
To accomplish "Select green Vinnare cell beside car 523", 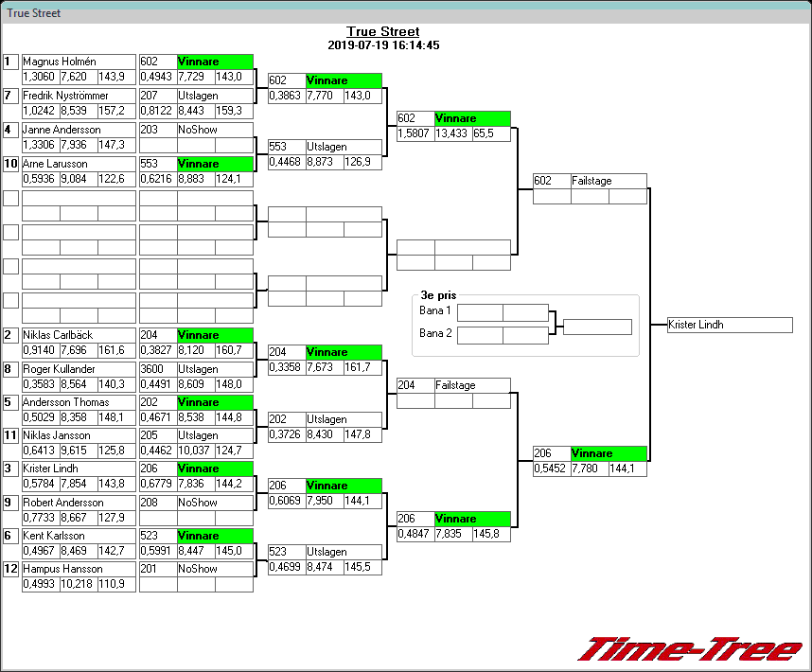I will (215, 536).
